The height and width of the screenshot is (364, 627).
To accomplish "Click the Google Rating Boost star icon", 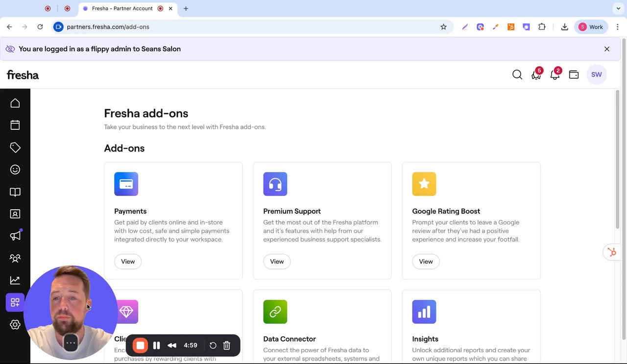I will click(424, 184).
